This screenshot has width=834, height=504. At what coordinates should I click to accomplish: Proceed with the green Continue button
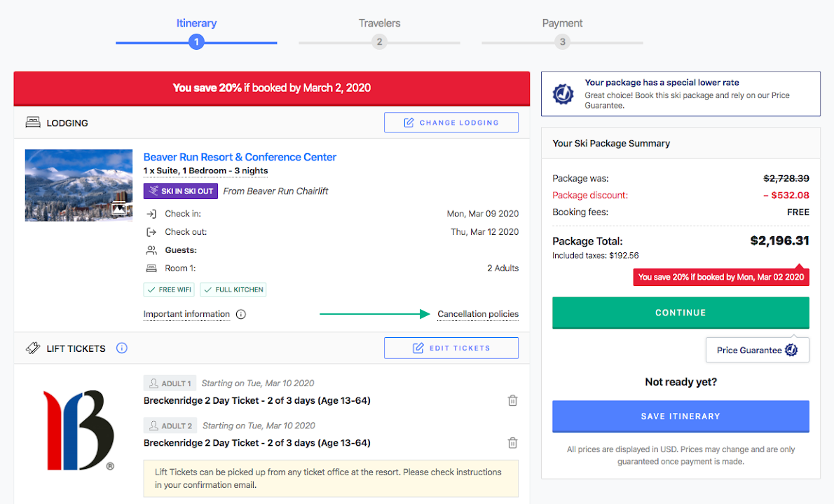pyautogui.click(x=681, y=313)
